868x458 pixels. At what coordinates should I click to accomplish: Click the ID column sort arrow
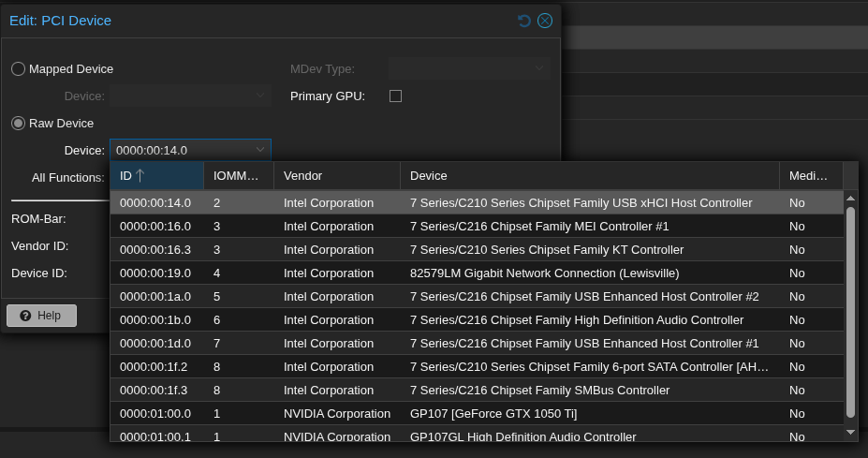(x=140, y=175)
